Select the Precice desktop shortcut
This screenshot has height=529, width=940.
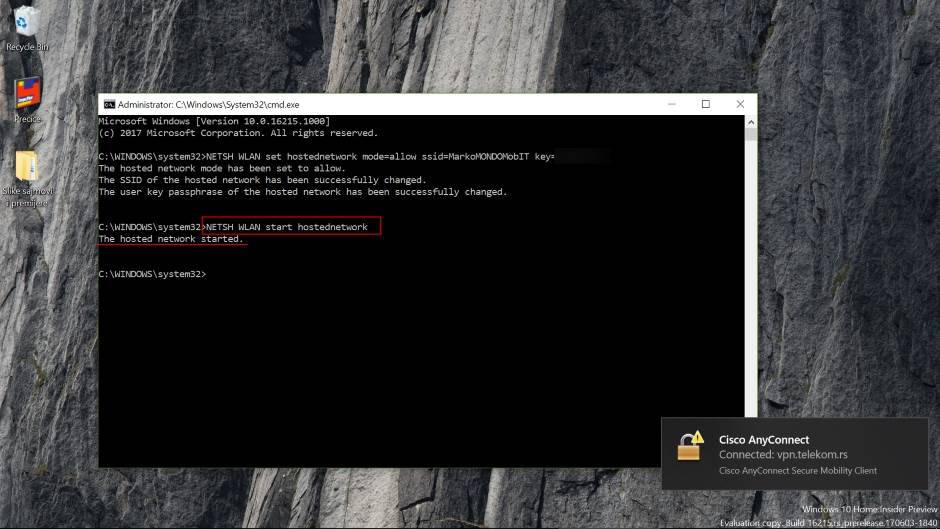point(27,95)
